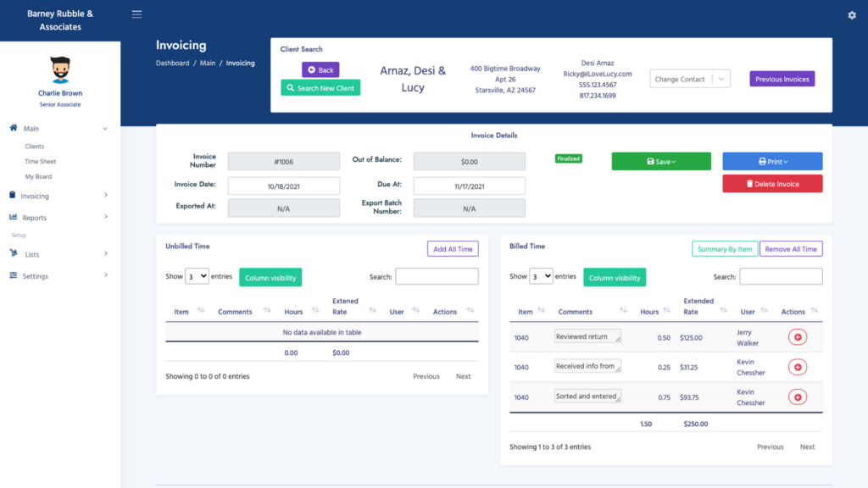Click the Lists icon in the sidebar
Screen dimensions: 868x488
[x=12, y=252]
